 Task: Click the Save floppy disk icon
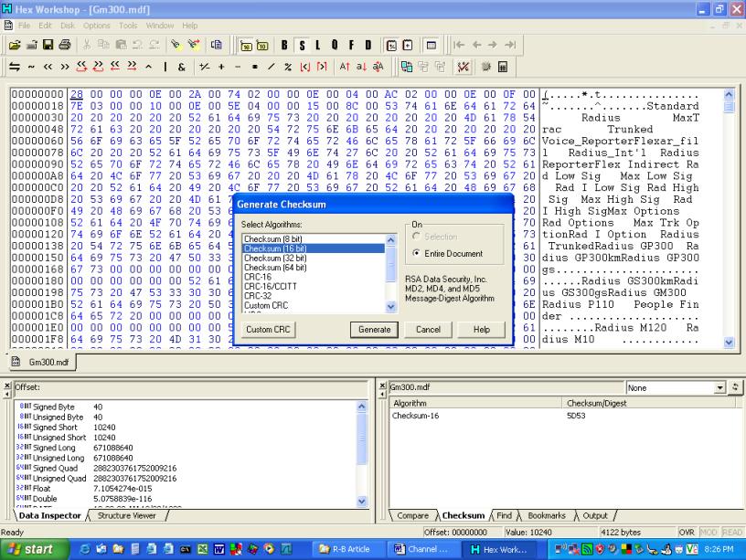click(48, 45)
